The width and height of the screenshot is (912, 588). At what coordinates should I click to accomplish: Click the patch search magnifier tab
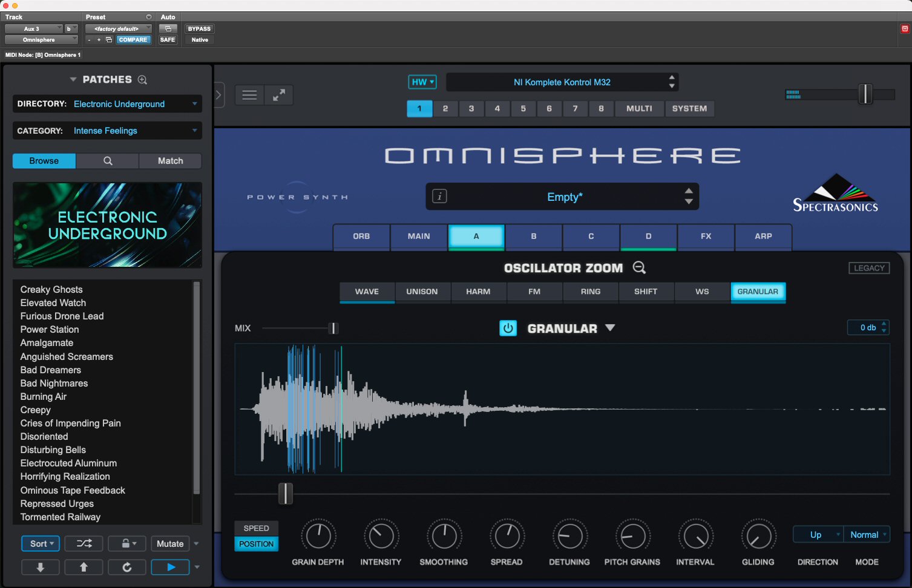pyautogui.click(x=108, y=161)
